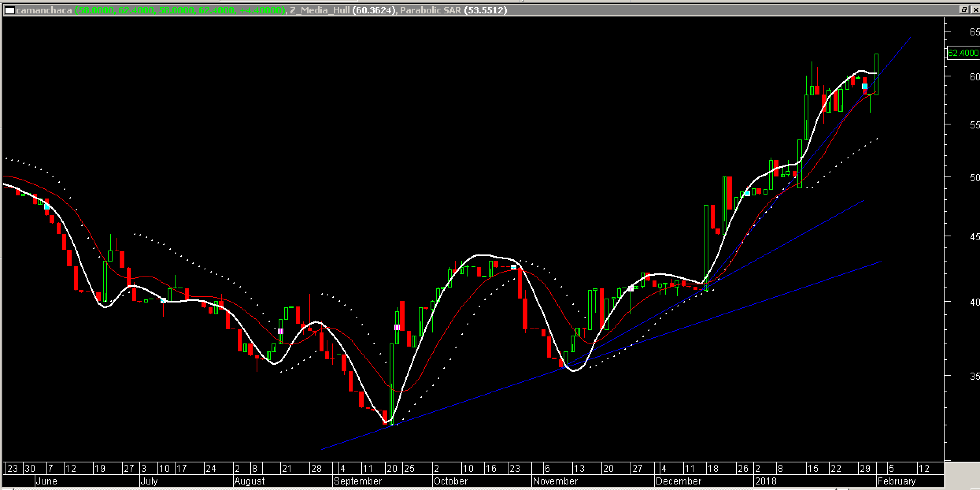
Task: Restore the chart window with restore button
Action: [964, 10]
